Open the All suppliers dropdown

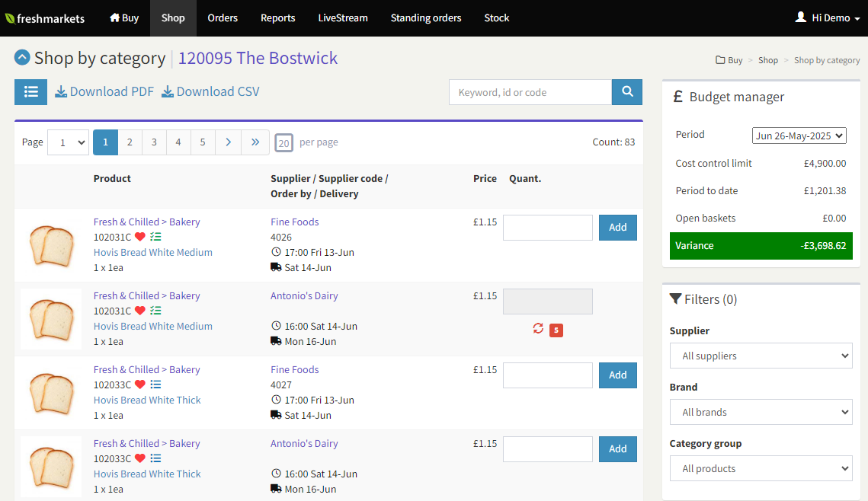(x=761, y=356)
